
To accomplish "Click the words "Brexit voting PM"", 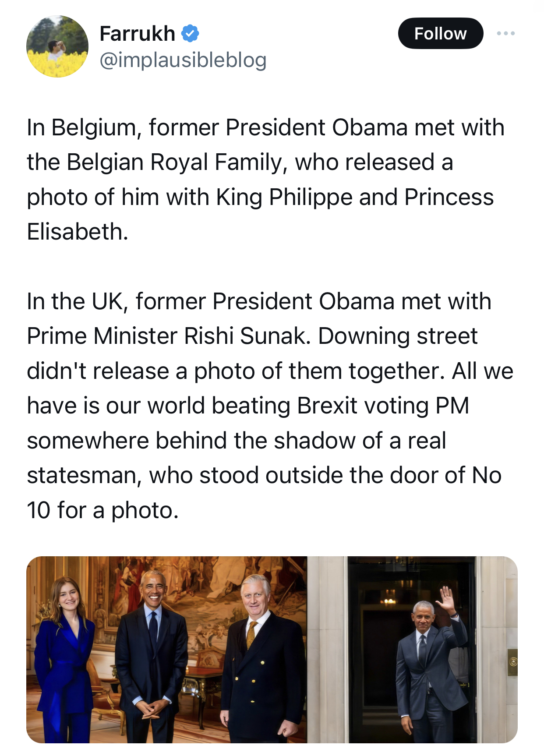I will [383, 405].
